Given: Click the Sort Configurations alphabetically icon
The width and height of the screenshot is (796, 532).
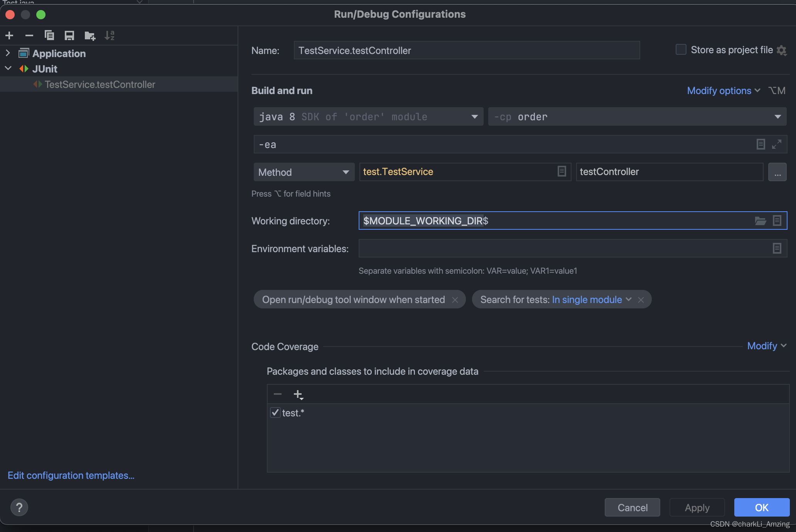Looking at the screenshot, I should pyautogui.click(x=110, y=36).
